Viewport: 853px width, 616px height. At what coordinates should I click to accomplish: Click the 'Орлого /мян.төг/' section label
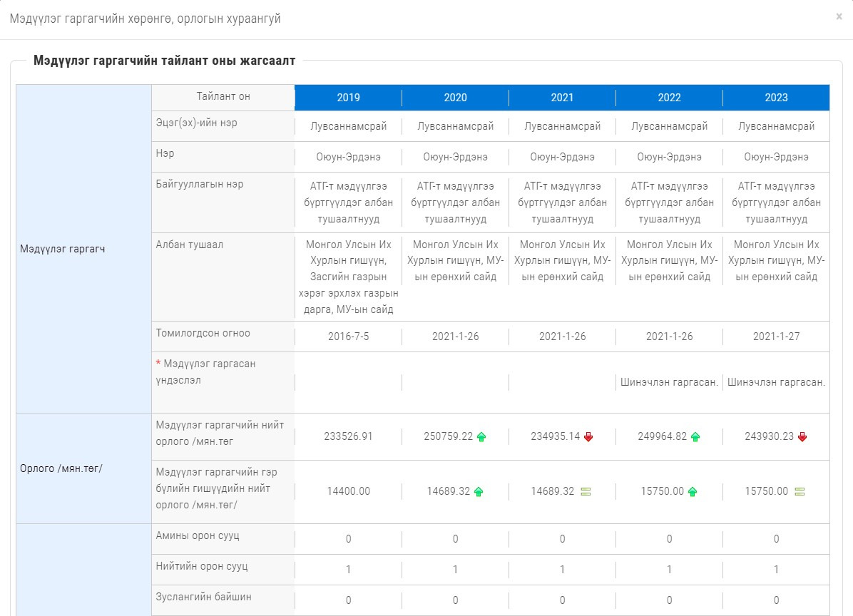click(x=61, y=468)
